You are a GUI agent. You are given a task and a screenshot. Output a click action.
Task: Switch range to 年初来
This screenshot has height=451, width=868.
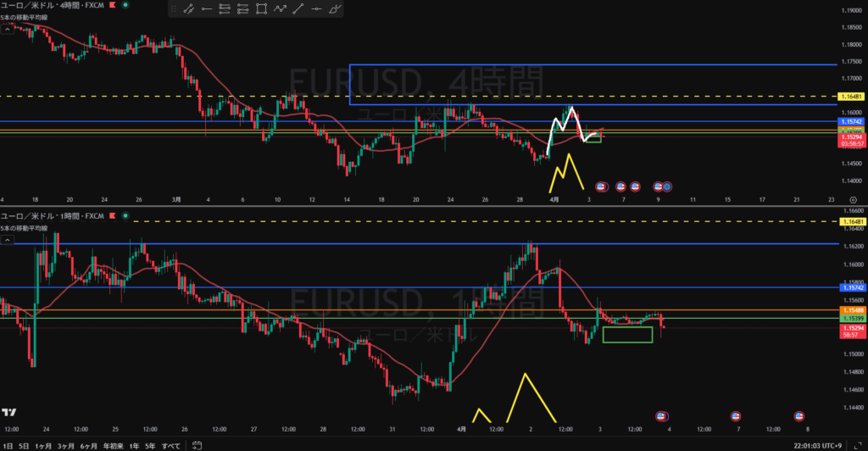[112, 445]
